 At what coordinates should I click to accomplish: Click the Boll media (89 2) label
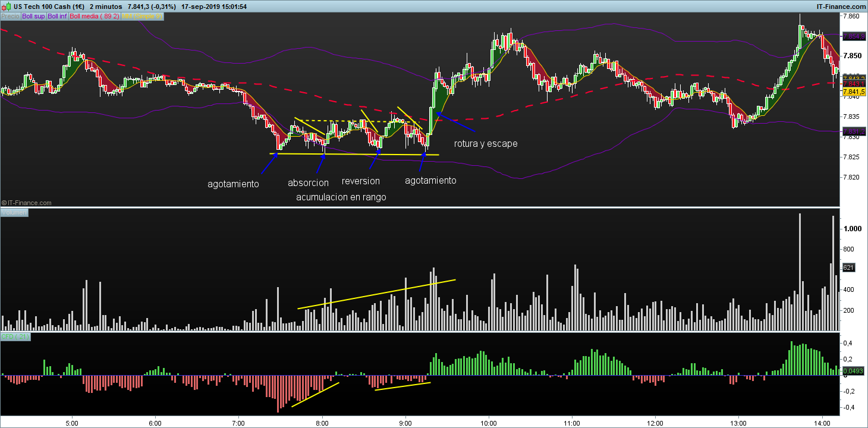(95, 17)
